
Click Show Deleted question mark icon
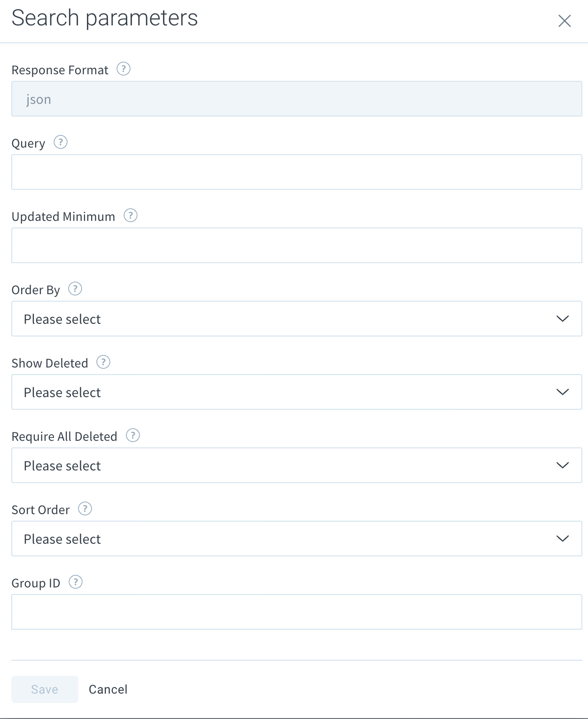tap(103, 362)
